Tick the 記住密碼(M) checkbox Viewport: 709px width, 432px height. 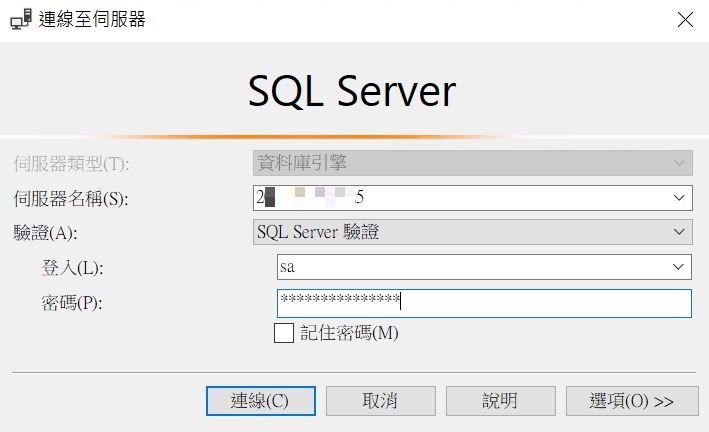click(x=284, y=333)
